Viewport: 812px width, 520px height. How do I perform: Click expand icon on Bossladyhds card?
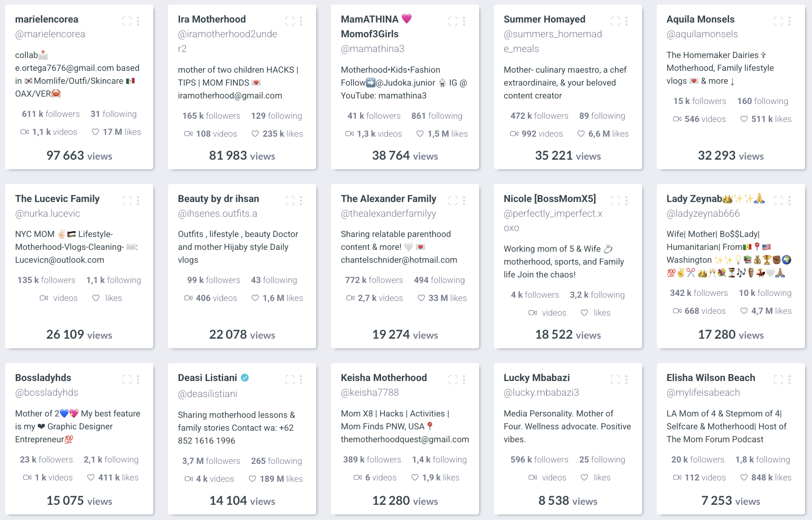point(127,380)
